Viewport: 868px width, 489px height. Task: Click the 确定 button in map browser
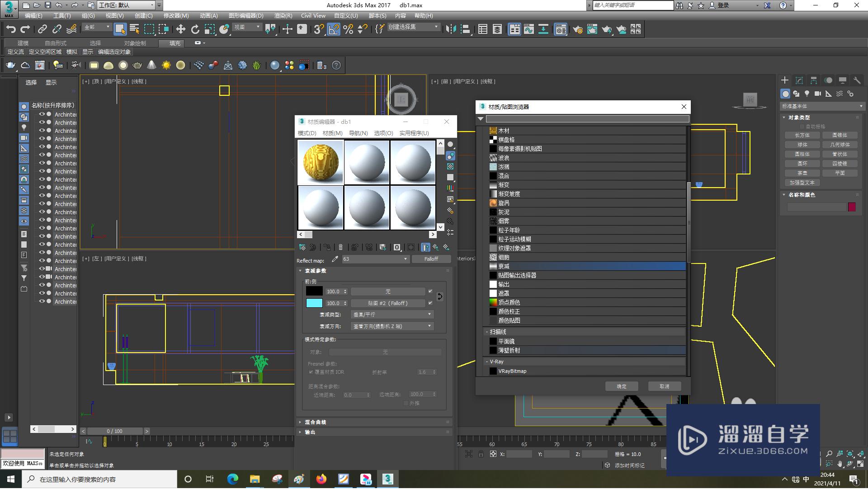click(x=622, y=386)
